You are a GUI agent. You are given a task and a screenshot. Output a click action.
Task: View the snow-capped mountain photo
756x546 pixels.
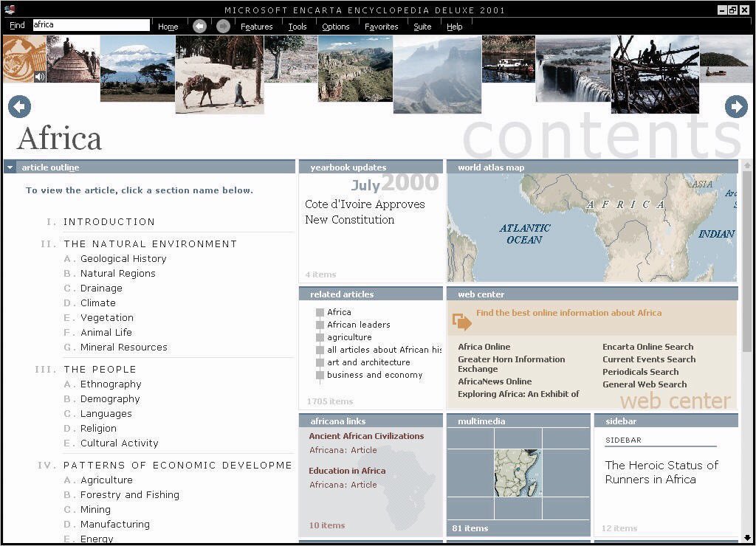137,69
